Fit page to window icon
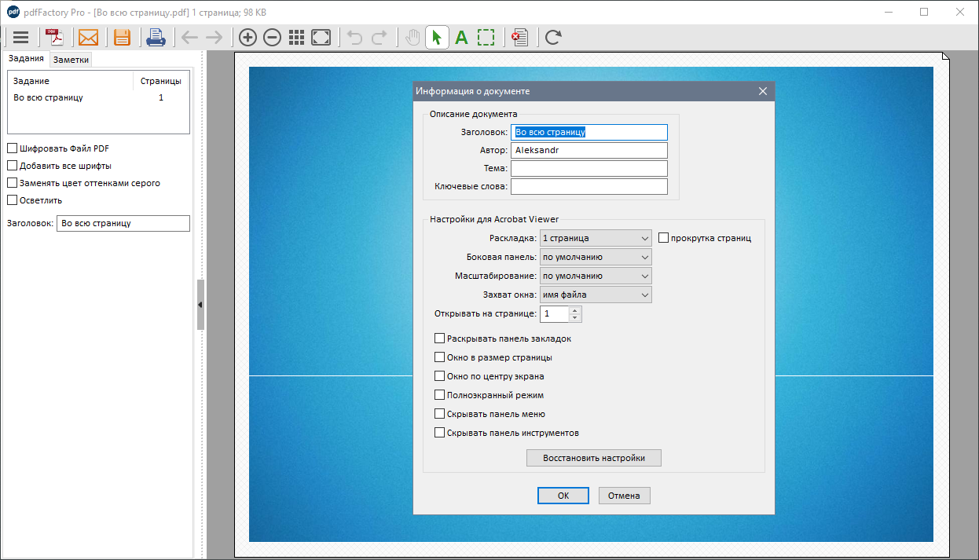This screenshot has height=560, width=979. tap(321, 37)
